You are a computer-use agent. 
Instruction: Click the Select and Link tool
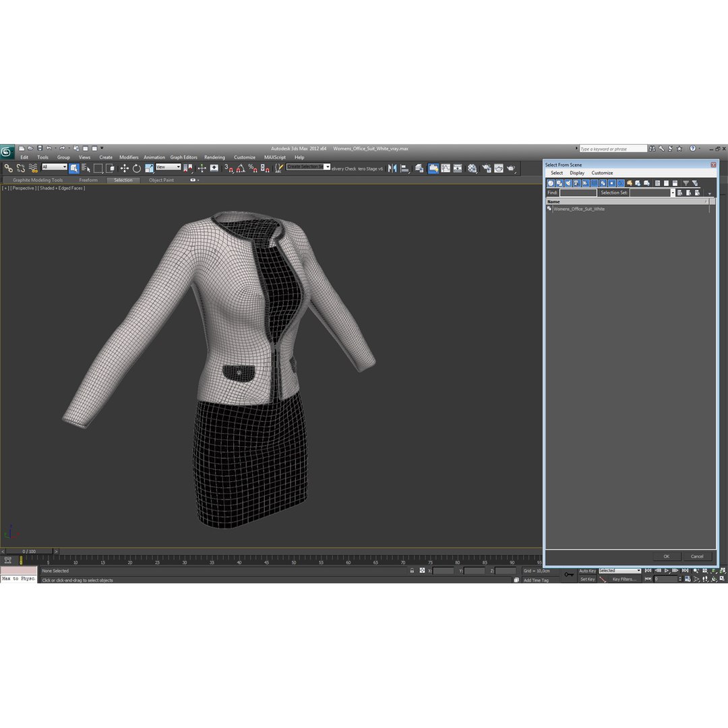8,168
